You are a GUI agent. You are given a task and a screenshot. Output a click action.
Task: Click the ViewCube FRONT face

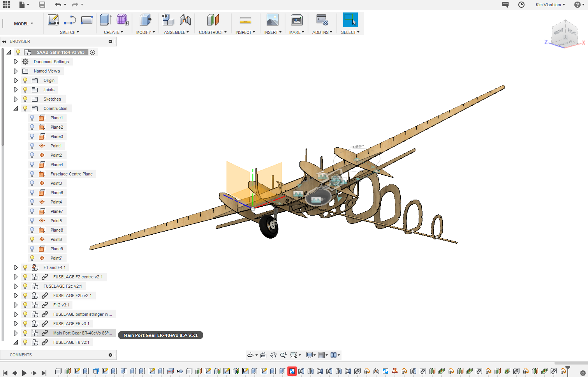coord(559,32)
